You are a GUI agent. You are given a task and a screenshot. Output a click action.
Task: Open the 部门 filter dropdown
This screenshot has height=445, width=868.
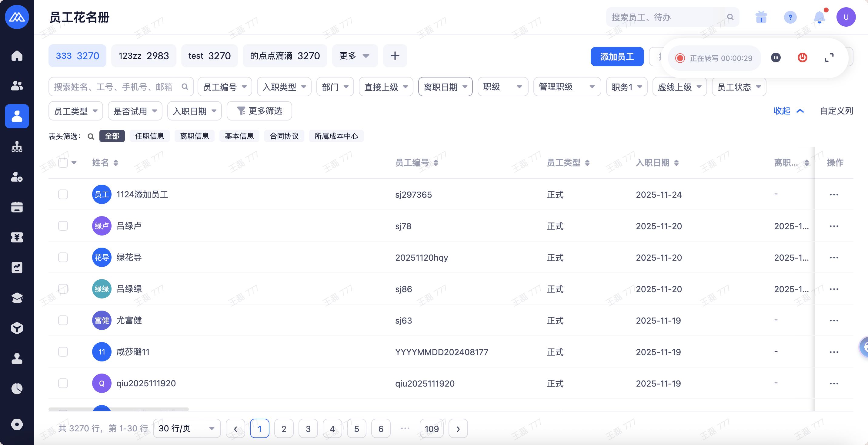(335, 87)
